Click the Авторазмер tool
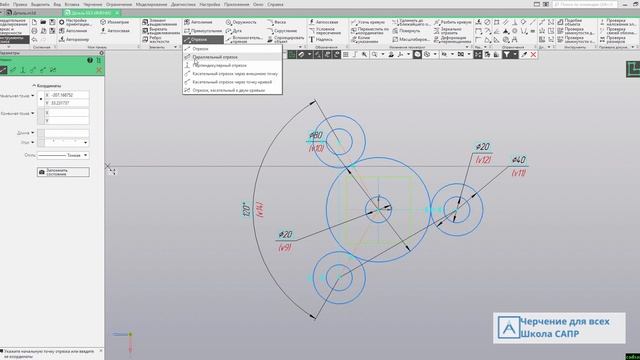 pos(74,40)
